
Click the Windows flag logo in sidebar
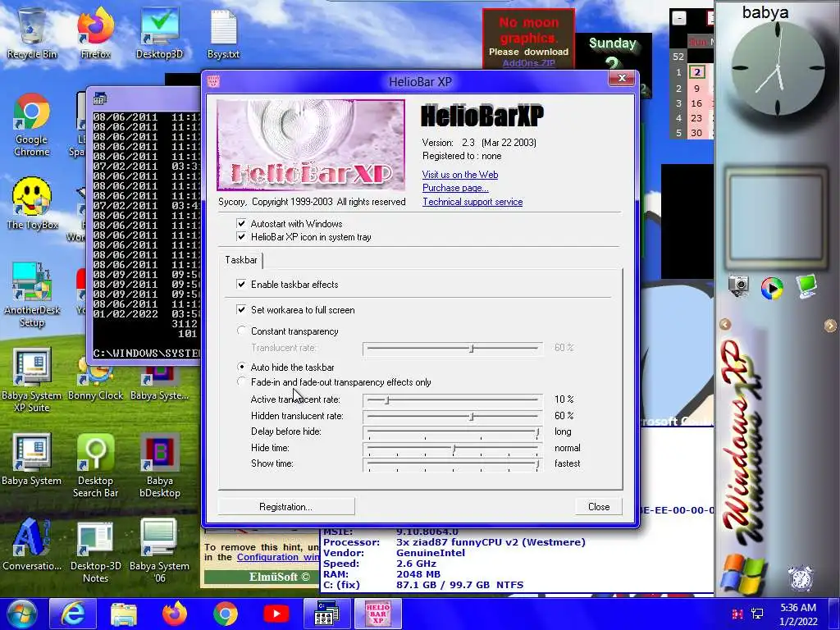[x=743, y=574]
